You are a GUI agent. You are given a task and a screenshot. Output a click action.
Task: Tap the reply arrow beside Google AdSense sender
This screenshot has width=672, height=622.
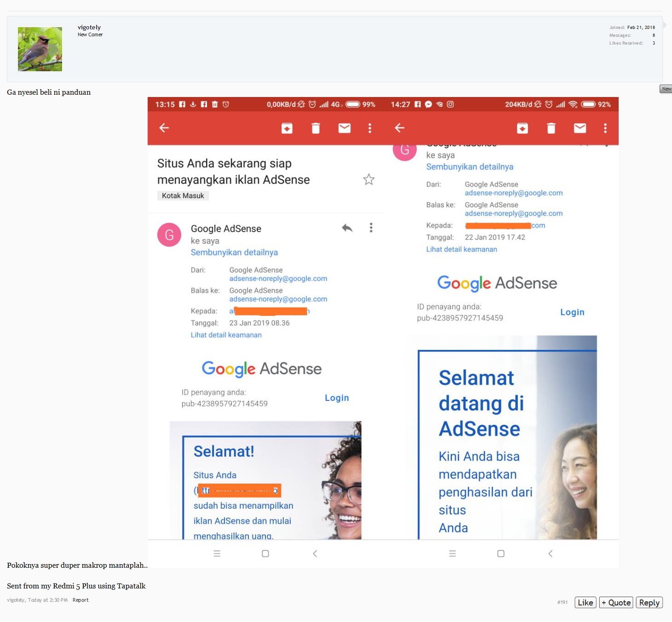(347, 228)
